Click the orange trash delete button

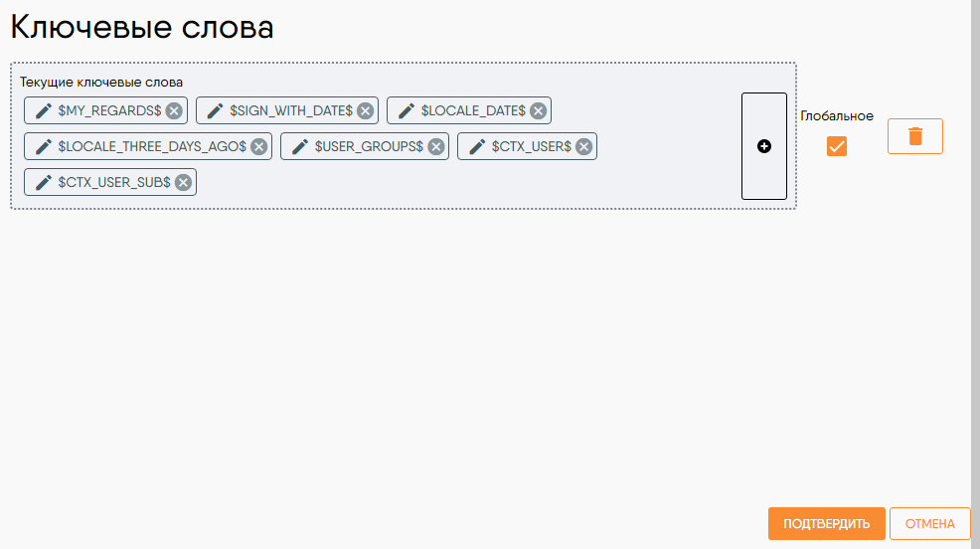[915, 136]
